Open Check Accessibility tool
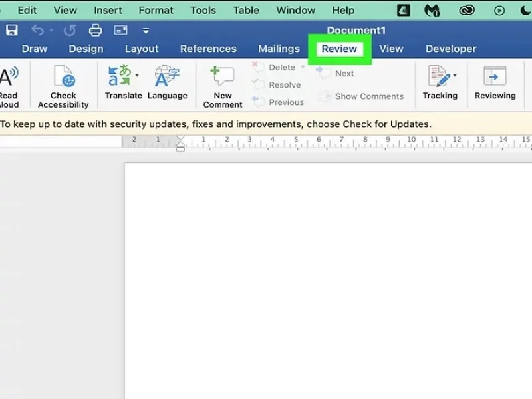The width and height of the screenshot is (532, 399). pyautogui.click(x=63, y=86)
